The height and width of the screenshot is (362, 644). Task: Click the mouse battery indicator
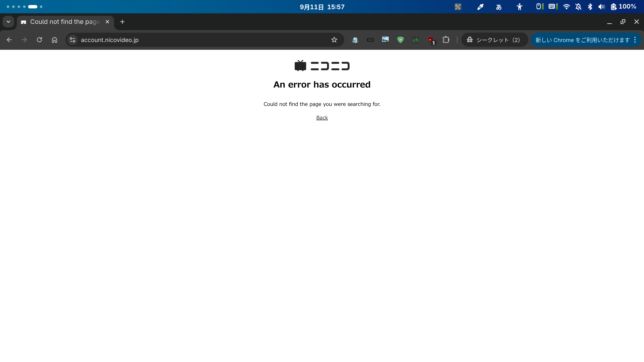coord(540,7)
